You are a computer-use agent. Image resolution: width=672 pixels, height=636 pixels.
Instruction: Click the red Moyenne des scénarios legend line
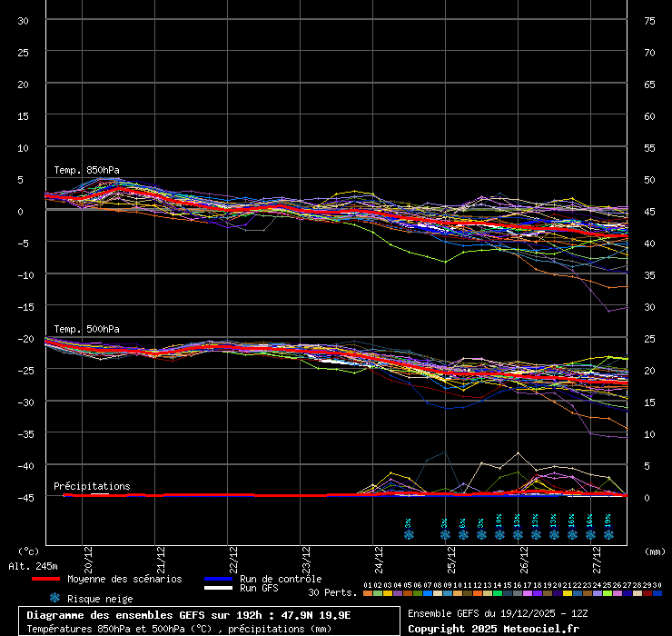click(x=58, y=579)
